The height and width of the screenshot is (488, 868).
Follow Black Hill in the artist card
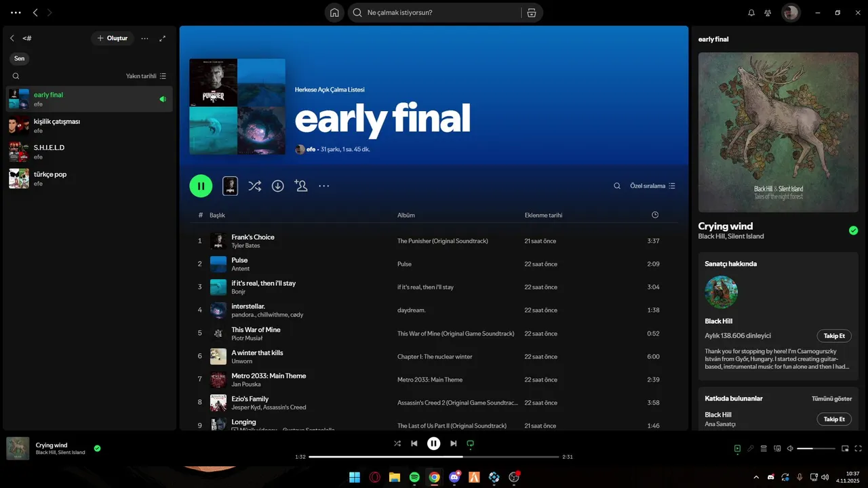[834, 336]
